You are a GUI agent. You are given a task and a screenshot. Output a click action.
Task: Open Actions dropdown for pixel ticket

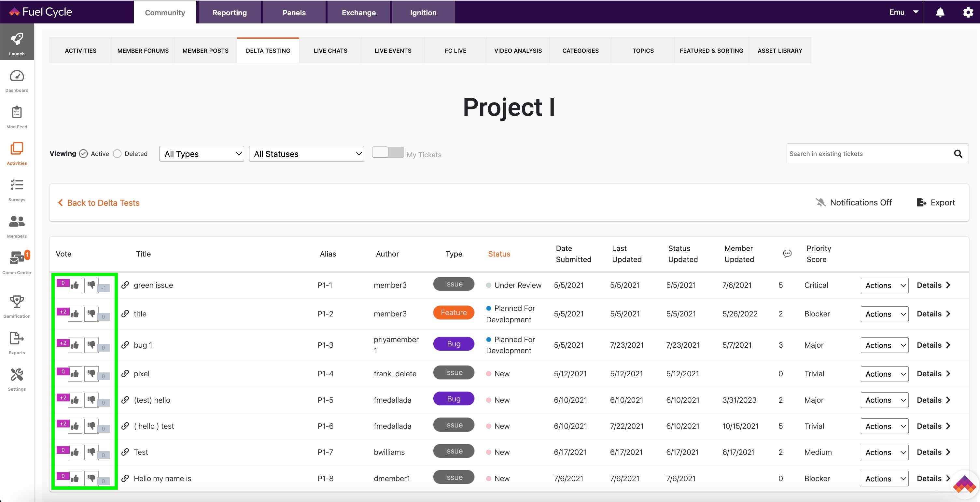pyautogui.click(x=885, y=374)
